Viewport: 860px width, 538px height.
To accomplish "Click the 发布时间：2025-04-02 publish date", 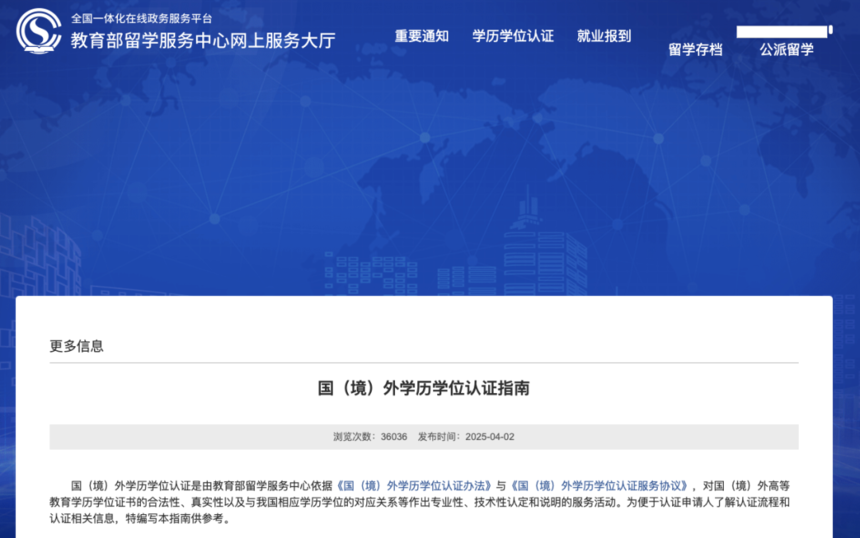I will coord(466,437).
